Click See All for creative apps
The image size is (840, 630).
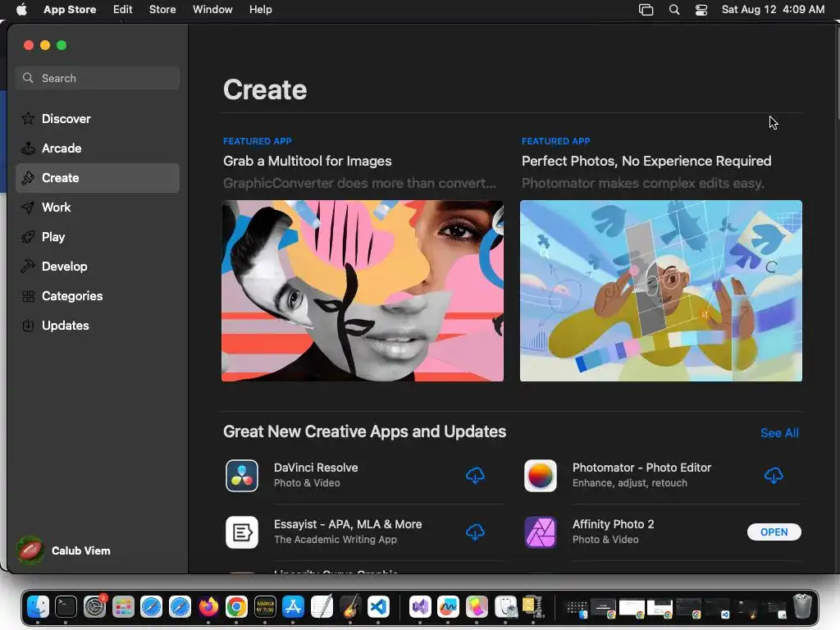(779, 433)
